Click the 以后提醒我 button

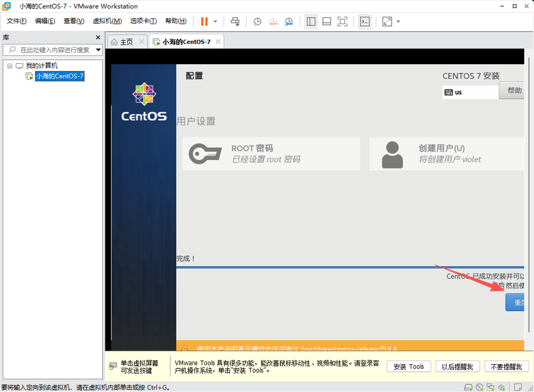tap(458, 367)
